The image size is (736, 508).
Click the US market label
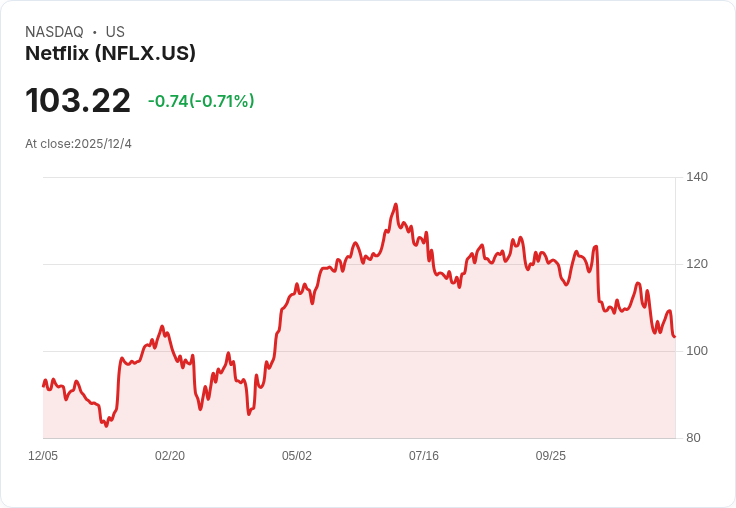tap(115, 32)
